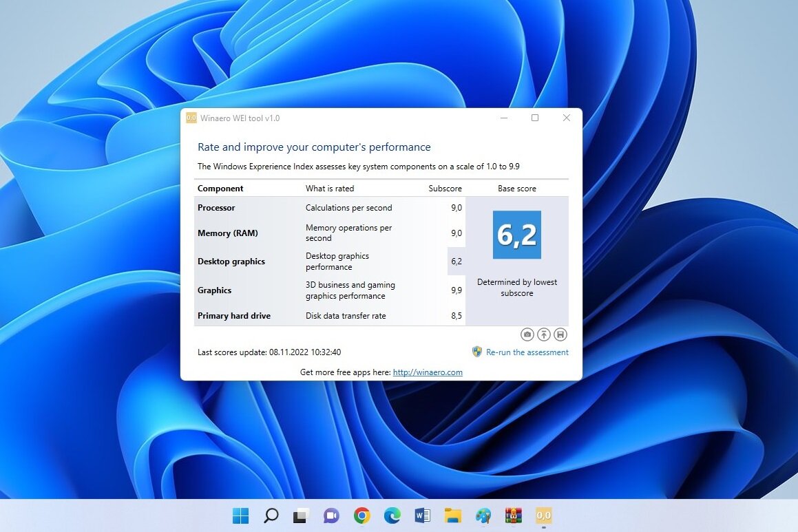This screenshot has height=532, width=798.
Task: Select the Processor row label
Action: tap(216, 208)
